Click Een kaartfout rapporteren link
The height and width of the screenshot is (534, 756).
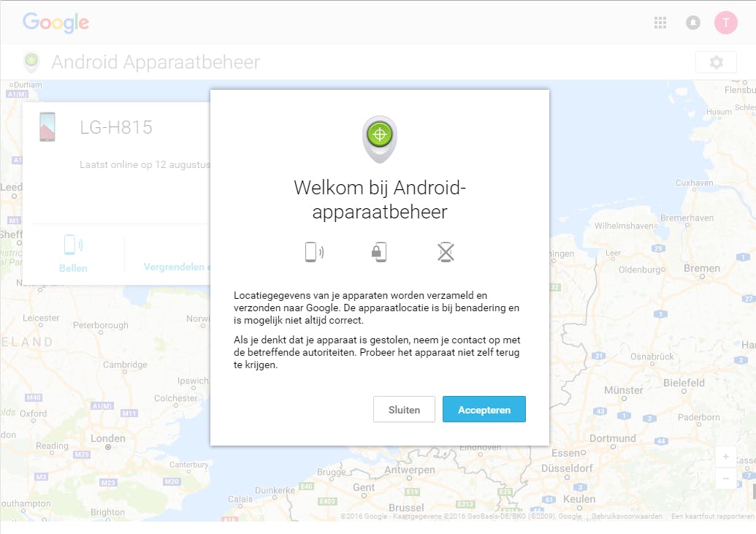(713, 516)
